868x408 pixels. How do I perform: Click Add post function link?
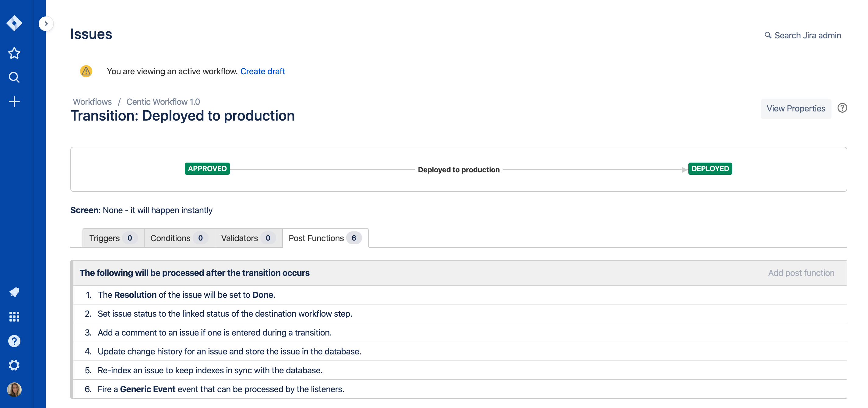pyautogui.click(x=801, y=273)
